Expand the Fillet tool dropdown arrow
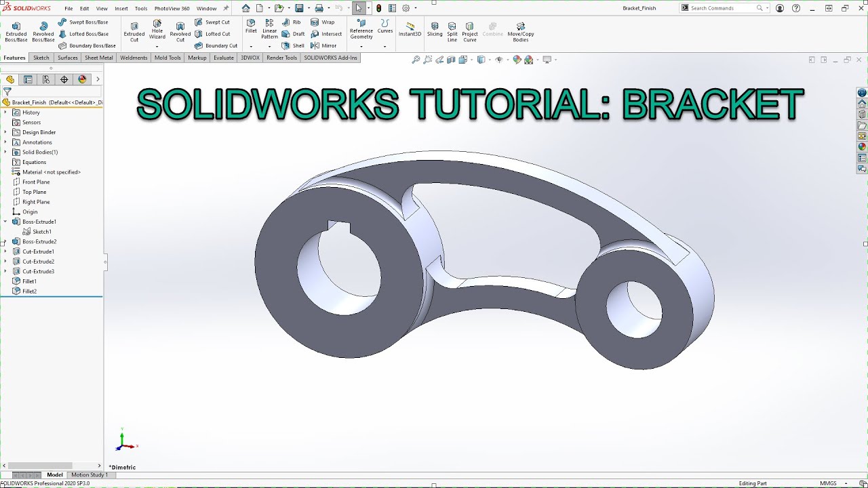868x488 pixels. pos(251,46)
